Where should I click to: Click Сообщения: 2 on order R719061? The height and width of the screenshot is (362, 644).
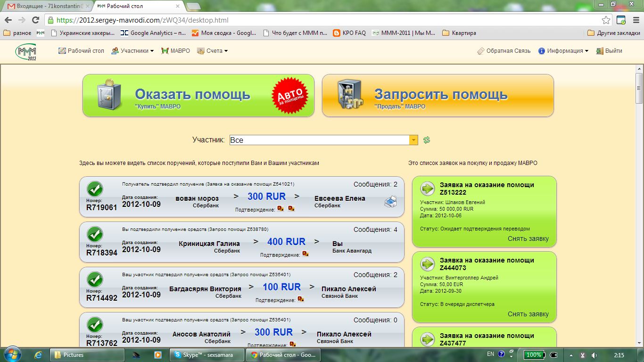tap(376, 184)
